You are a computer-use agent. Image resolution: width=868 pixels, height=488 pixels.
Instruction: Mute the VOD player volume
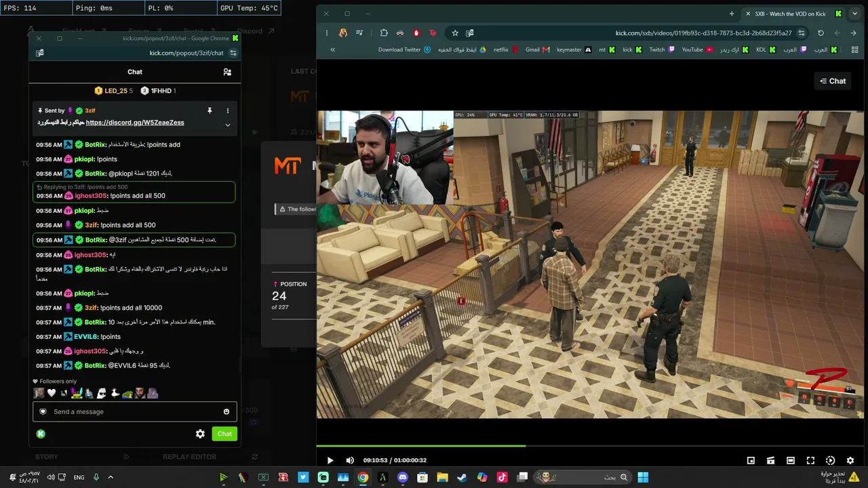(350, 460)
